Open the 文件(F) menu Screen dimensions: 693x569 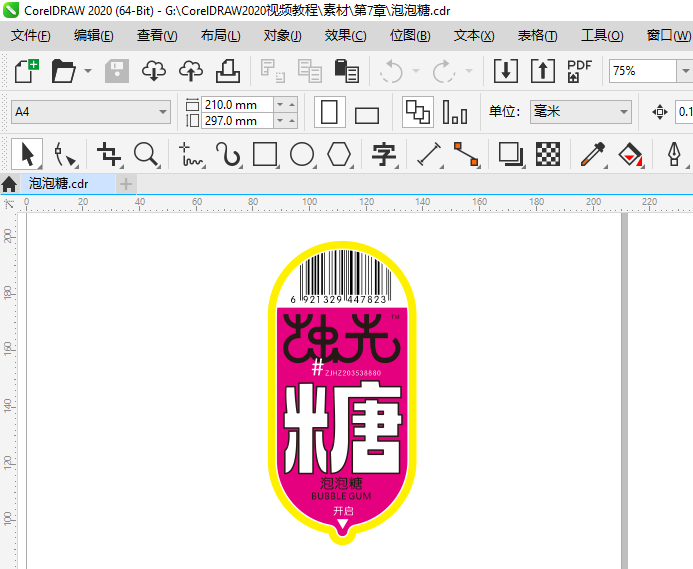point(30,35)
